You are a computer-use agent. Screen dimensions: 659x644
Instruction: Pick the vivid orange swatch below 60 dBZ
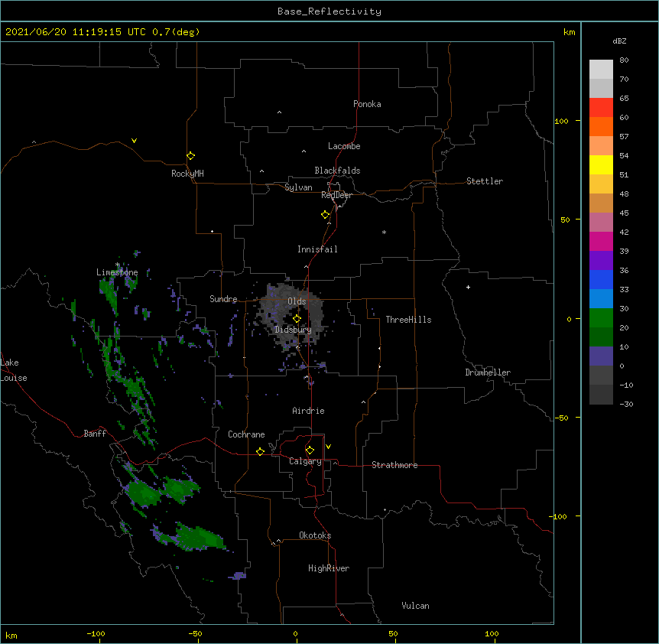pos(601,126)
